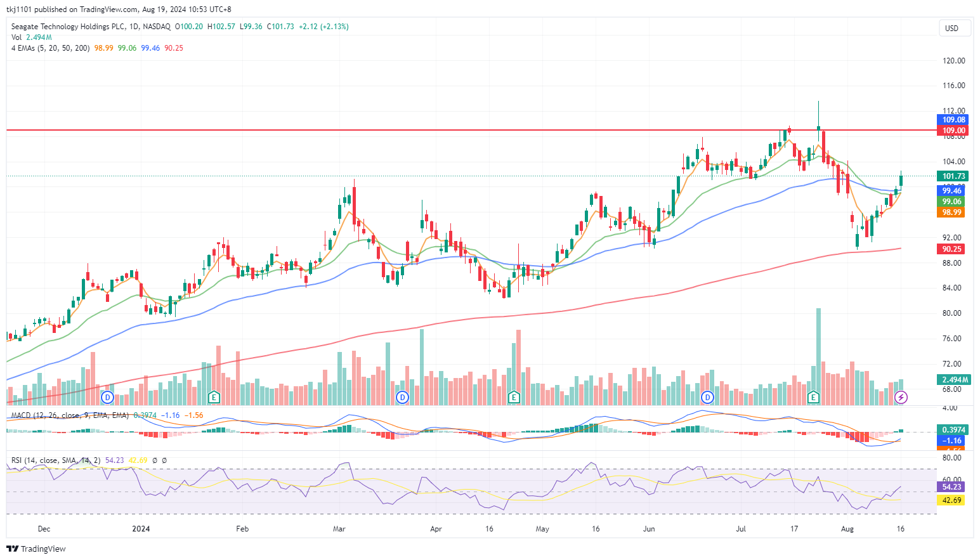Click the orange 98.99 EMA axis label
Image resolution: width=980 pixels, height=560 pixels.
[951, 212]
